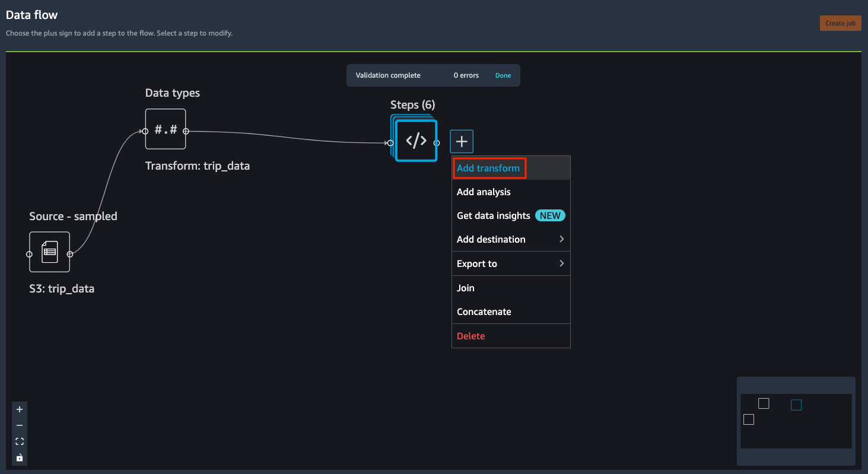868x474 pixels.
Task: Select Get data insights menu entry
Action: (511, 215)
